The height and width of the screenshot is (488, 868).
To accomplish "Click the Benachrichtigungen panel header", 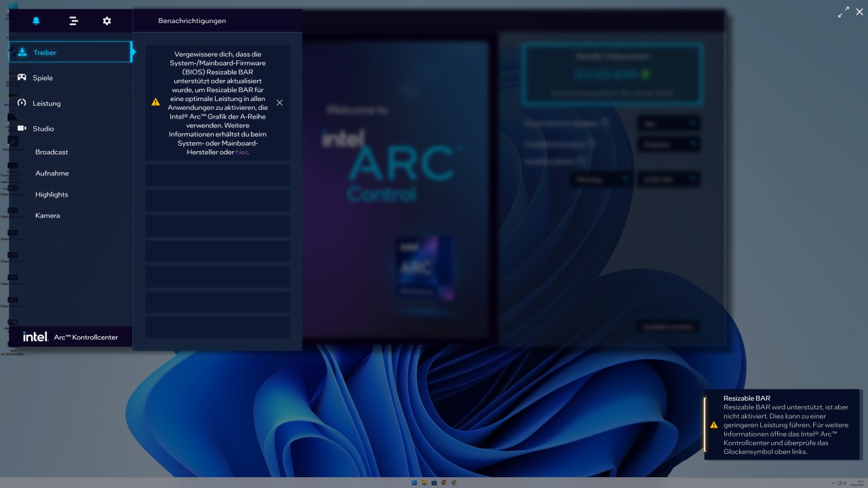I will (x=192, y=21).
